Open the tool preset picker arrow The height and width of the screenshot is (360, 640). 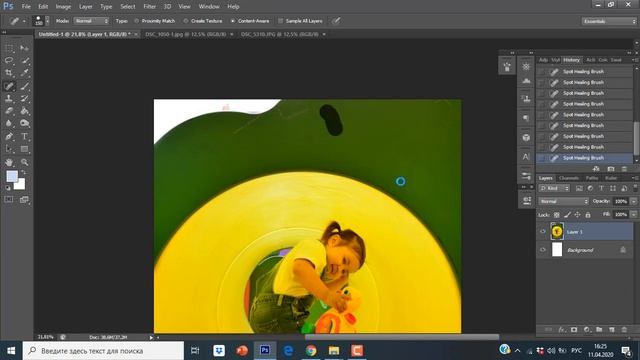tap(24, 21)
